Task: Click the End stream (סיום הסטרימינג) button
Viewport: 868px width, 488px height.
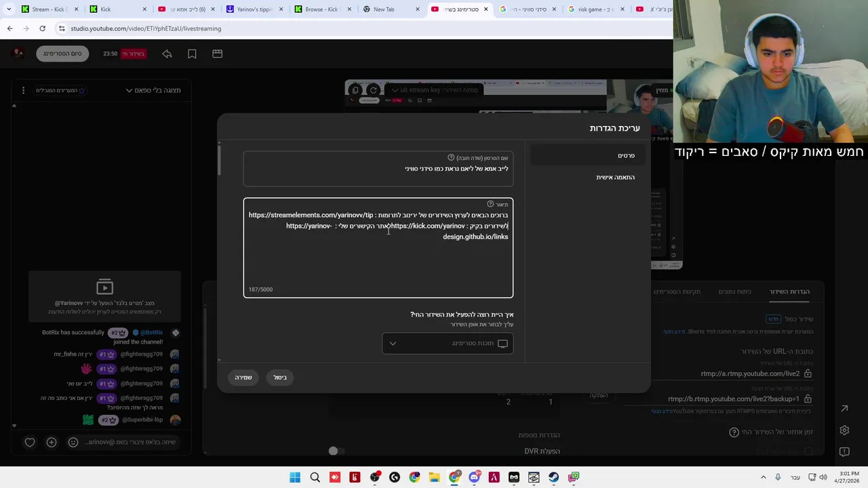Action: tap(62, 54)
